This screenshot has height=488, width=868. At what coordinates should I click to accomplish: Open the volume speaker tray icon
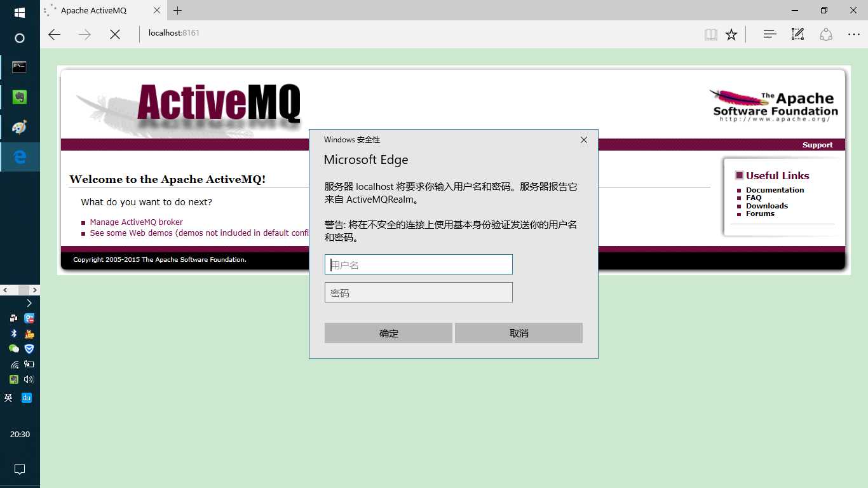point(29,379)
